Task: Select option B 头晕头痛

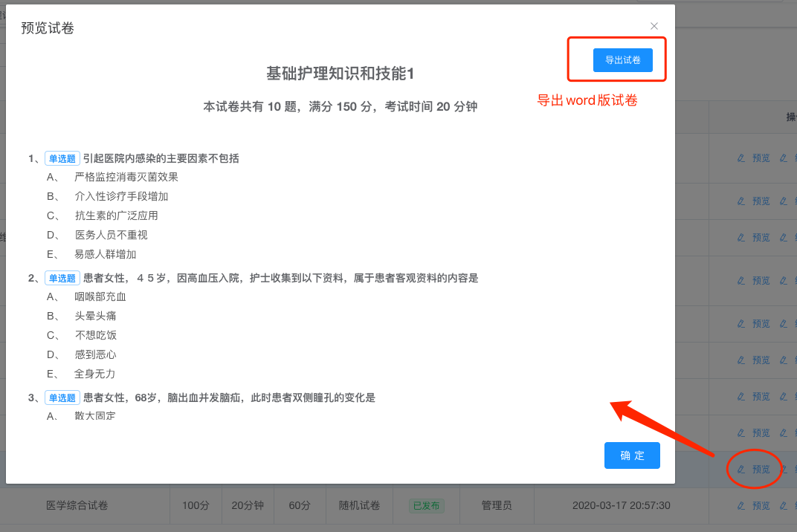Action: (x=95, y=316)
